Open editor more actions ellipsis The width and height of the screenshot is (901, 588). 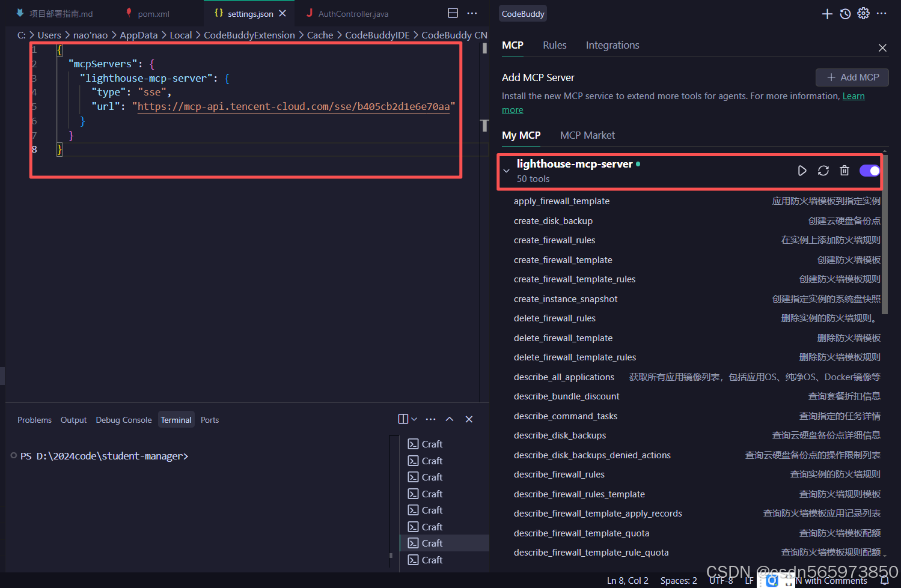point(472,13)
